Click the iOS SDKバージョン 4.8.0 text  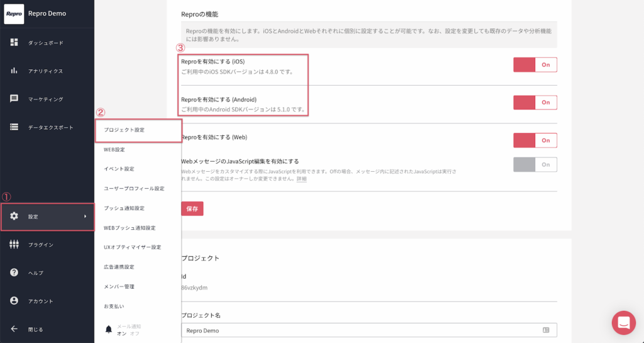(x=237, y=72)
